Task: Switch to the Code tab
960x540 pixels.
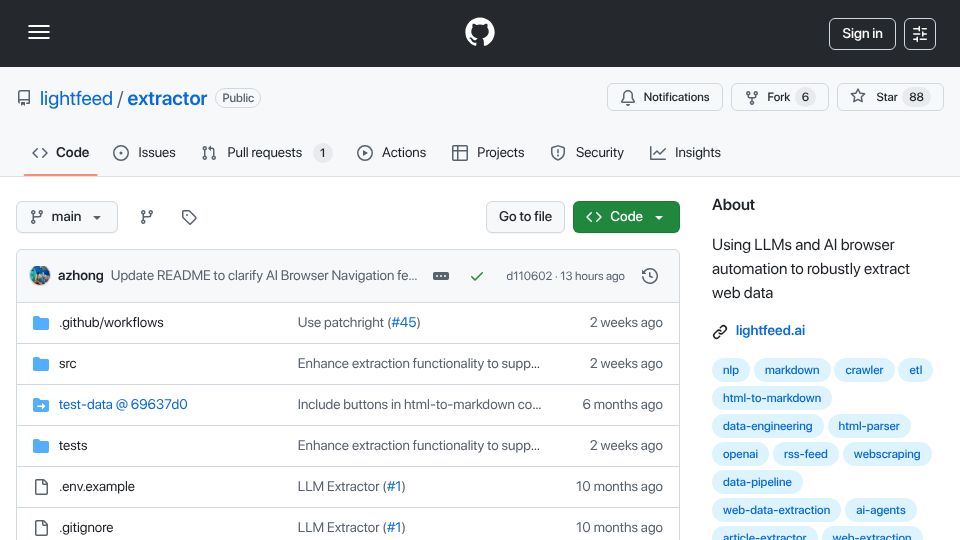Action: [61, 152]
